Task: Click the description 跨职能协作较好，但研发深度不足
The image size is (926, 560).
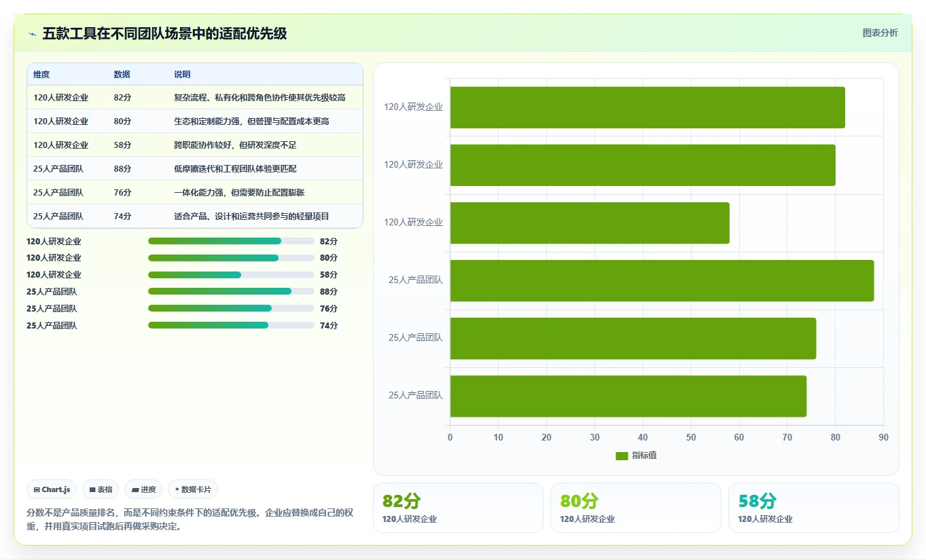Action: pos(235,145)
